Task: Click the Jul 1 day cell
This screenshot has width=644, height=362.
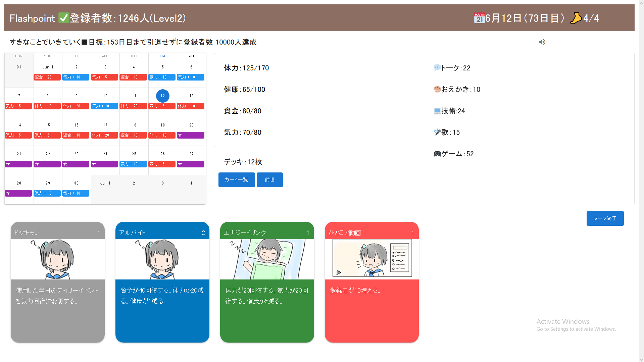Action: (x=105, y=189)
